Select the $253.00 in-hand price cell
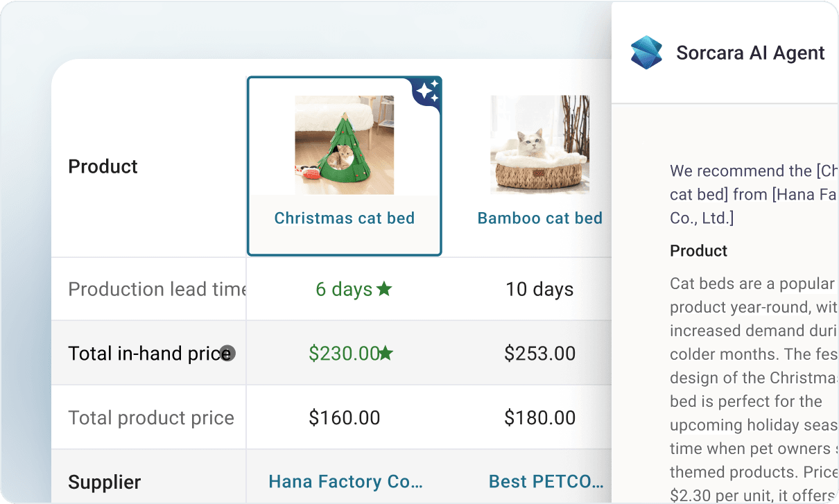Screen dimensions: 839x504 point(540,354)
